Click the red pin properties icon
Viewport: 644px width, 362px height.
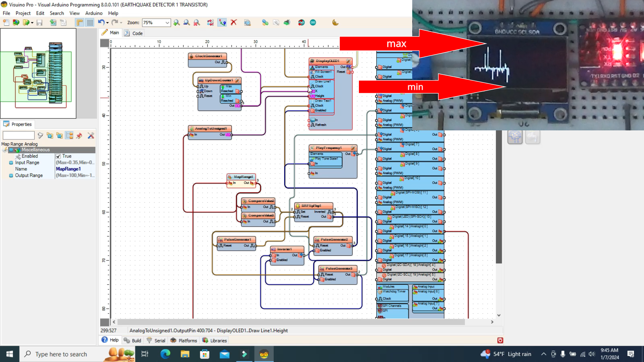79,135
